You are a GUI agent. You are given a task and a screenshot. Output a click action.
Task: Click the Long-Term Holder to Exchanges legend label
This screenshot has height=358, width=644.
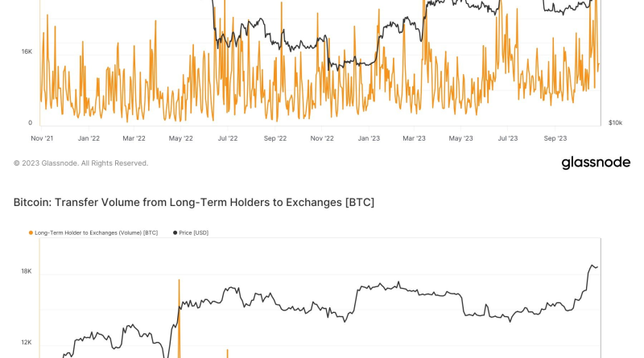coord(96,232)
